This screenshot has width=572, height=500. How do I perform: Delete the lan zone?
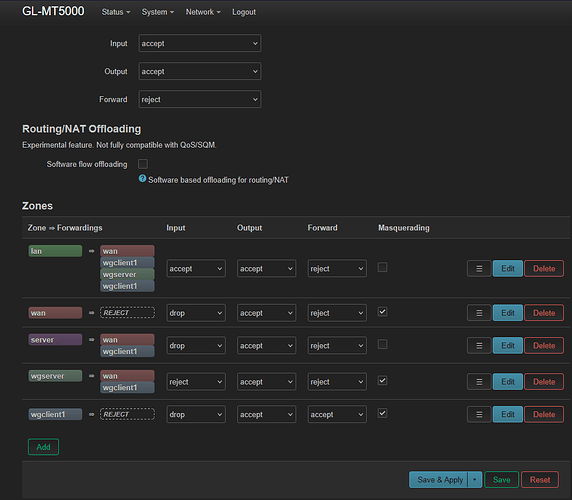pos(544,269)
